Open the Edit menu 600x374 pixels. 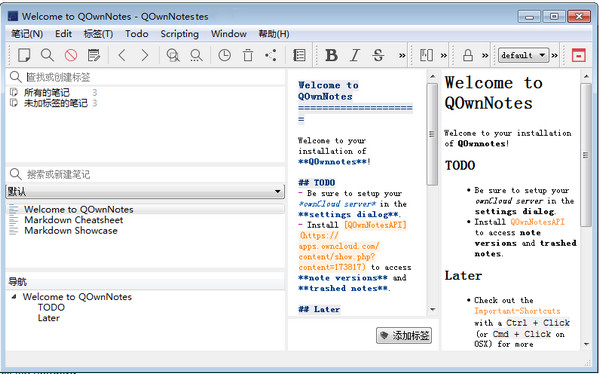63,34
